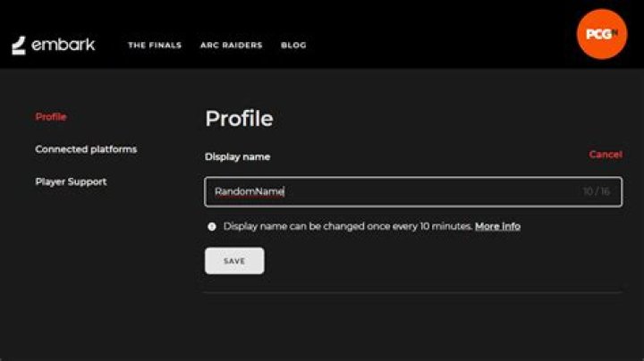
Task: Open THE FINALS nav item
Action: tap(155, 45)
